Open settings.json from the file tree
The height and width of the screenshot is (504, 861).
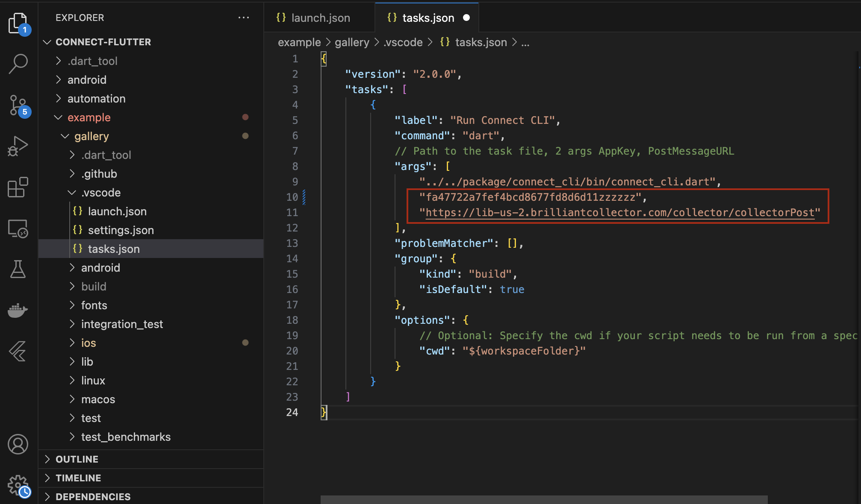pyautogui.click(x=151, y=230)
